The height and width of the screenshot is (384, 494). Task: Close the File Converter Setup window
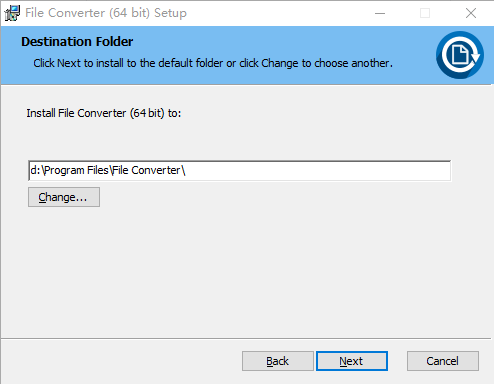(471, 13)
